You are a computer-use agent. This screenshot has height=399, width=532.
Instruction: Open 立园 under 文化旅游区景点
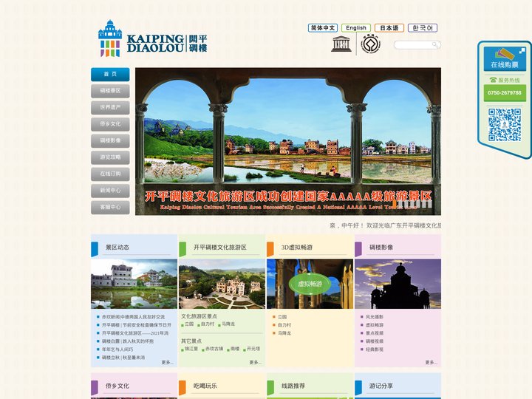pos(189,324)
